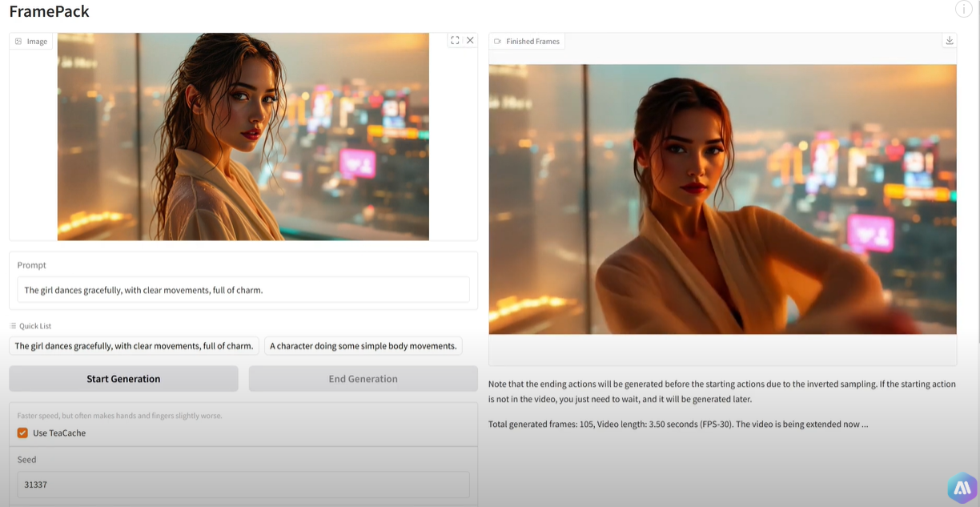
Task: Click the fullscreen icon on the input image
Action: click(455, 40)
